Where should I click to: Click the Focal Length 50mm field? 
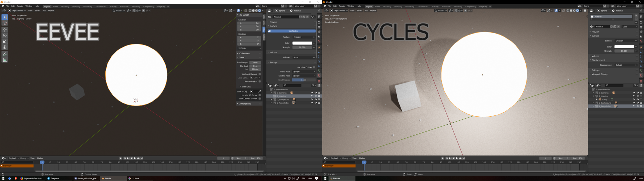point(255,62)
